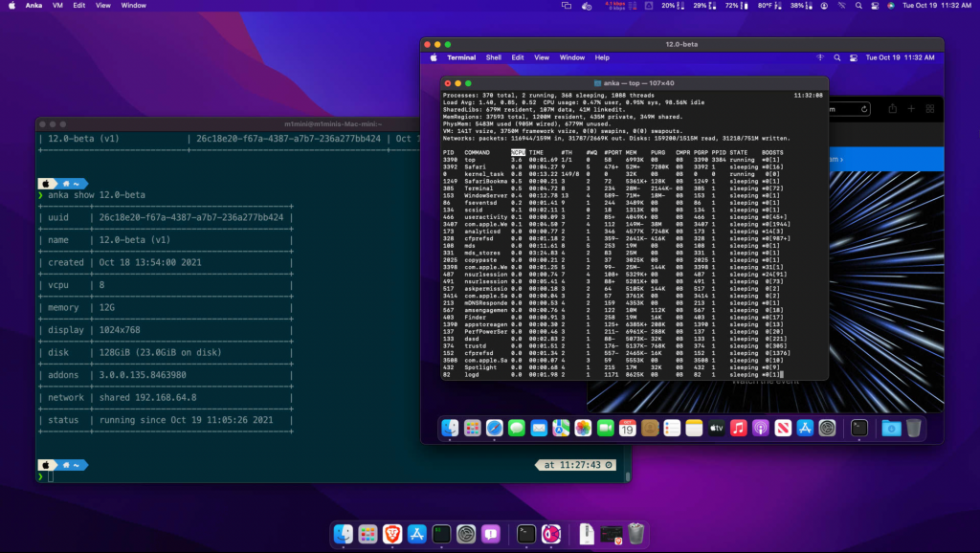Screen dimensions: 980x553
Task: Launch Safari from the VM dock
Action: click(x=495, y=428)
